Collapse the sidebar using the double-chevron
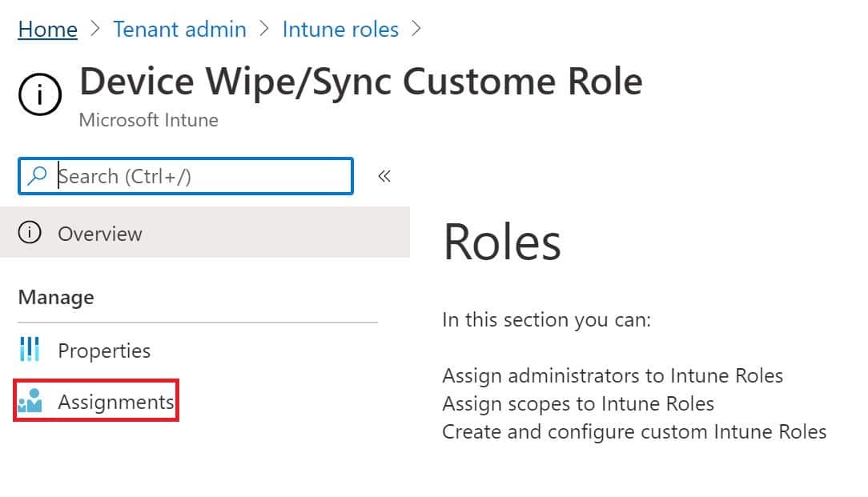Viewport: 868px width, 497px height. point(384,176)
